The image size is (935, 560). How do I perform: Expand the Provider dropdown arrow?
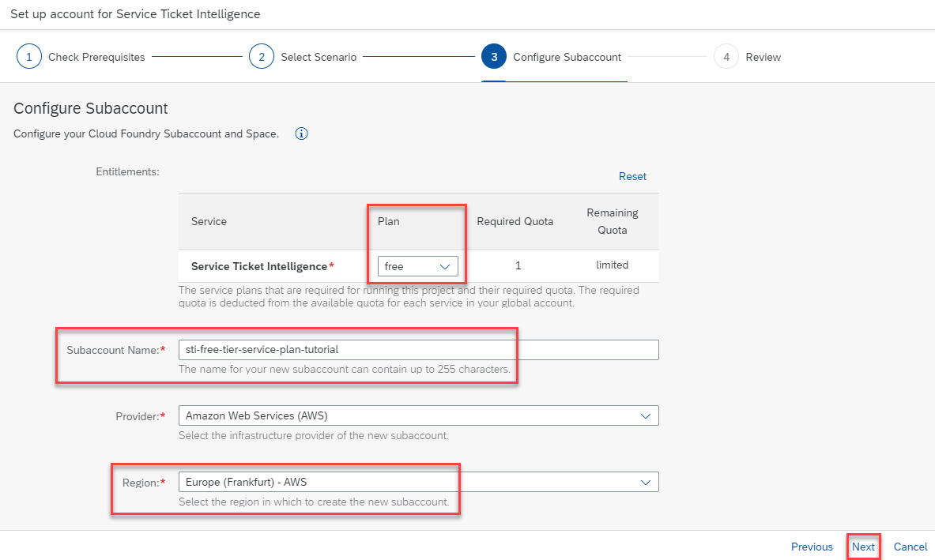(x=645, y=415)
